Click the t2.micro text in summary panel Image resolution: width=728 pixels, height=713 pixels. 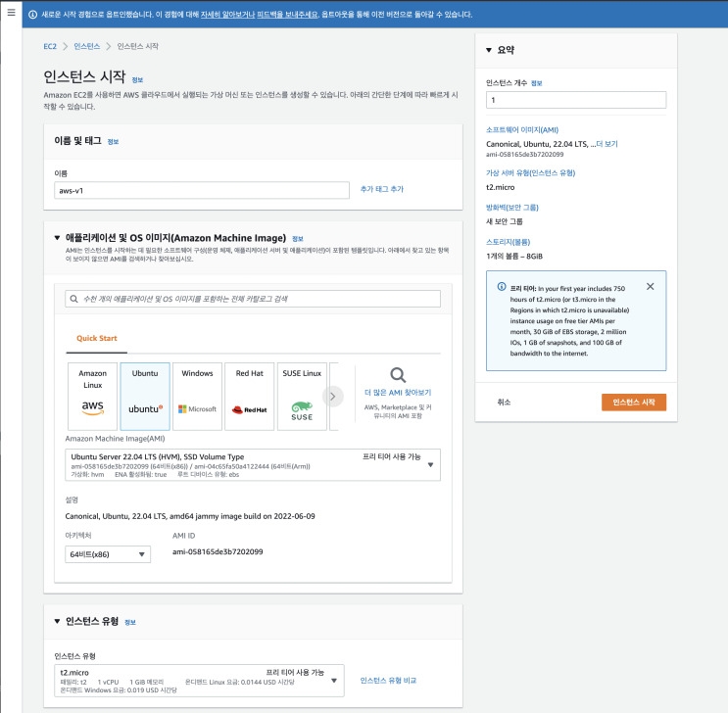point(501,187)
